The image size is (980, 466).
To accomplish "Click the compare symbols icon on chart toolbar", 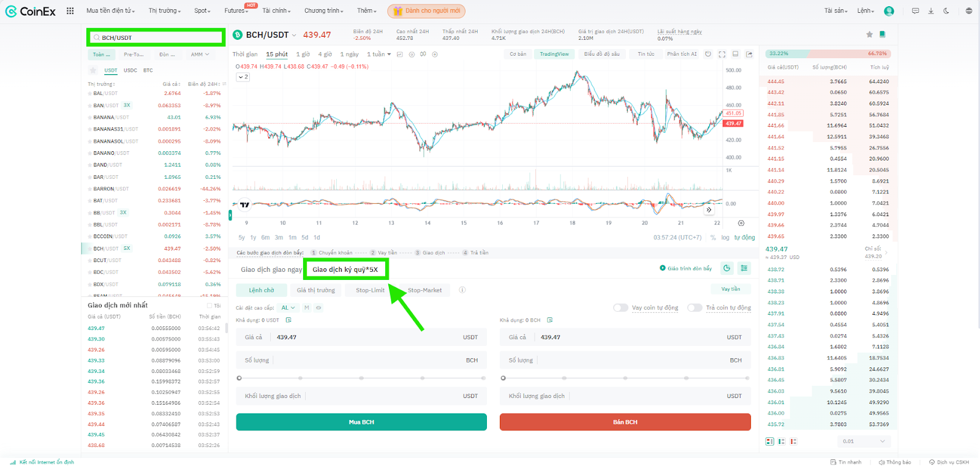I will [x=423, y=54].
